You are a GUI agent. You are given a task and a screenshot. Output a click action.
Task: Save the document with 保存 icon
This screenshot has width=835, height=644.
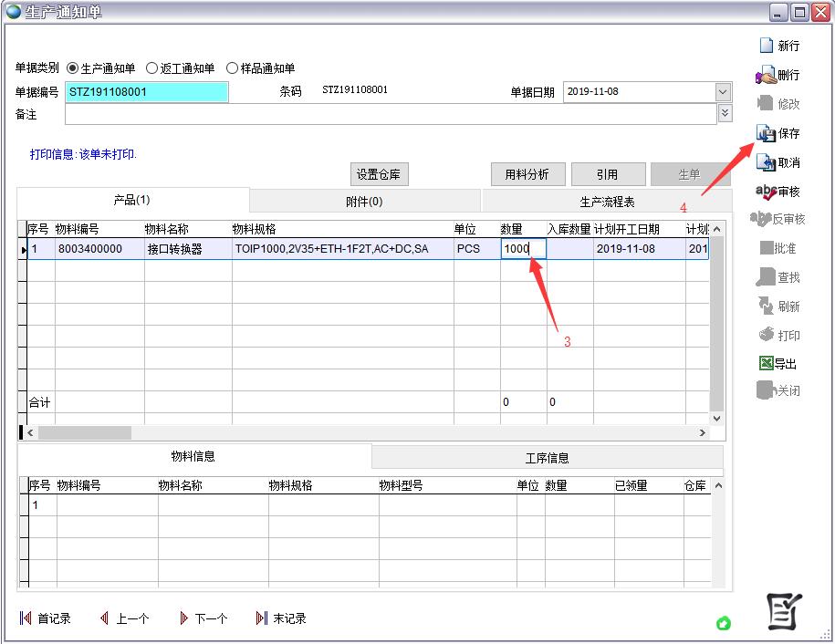[766, 133]
